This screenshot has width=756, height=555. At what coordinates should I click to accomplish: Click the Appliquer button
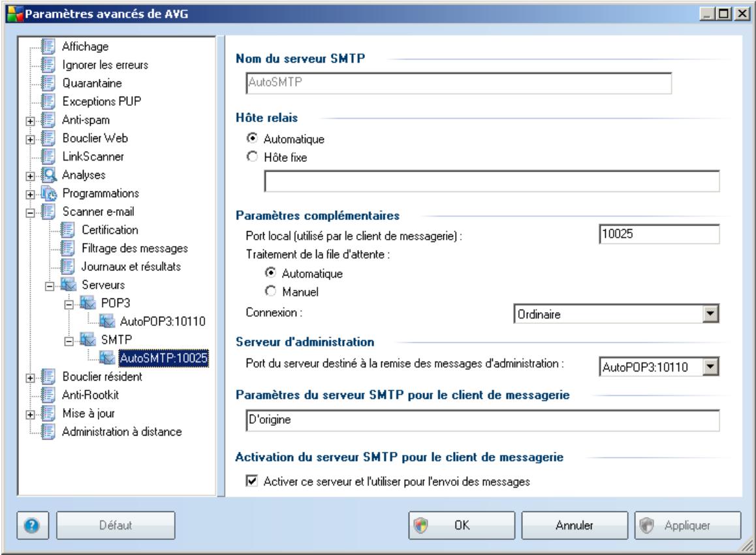[x=687, y=525]
